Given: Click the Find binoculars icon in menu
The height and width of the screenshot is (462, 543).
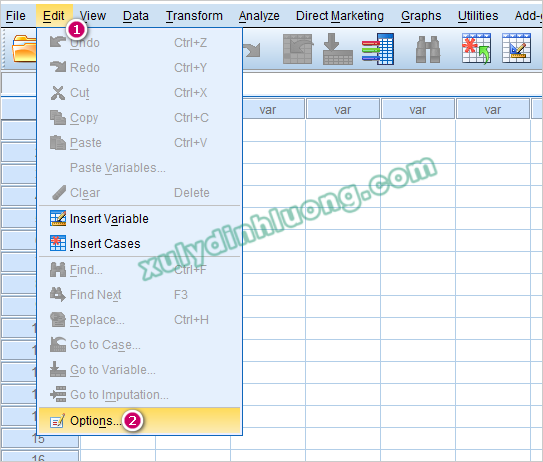Looking at the screenshot, I should [57, 269].
